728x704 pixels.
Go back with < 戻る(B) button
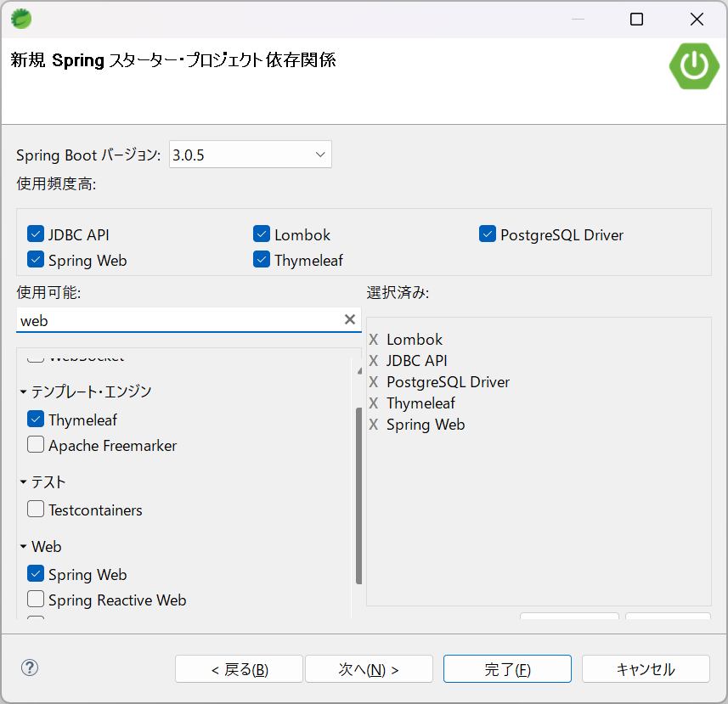point(239,669)
